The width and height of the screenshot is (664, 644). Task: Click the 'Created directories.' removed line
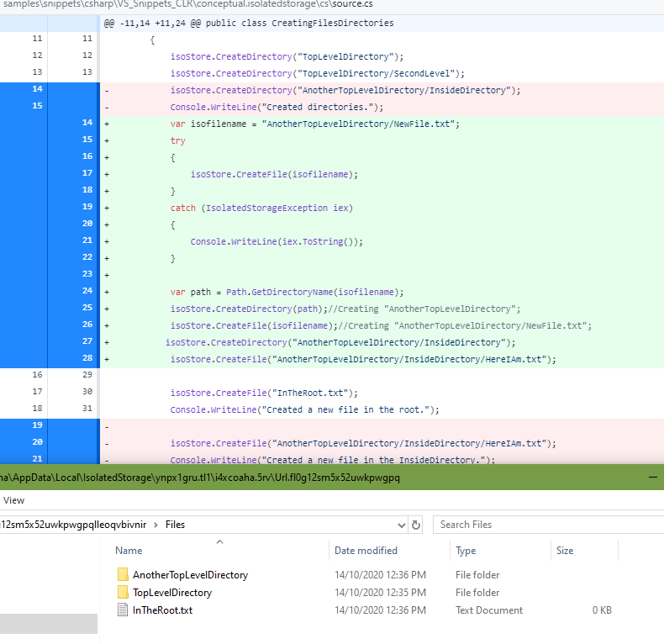click(277, 107)
